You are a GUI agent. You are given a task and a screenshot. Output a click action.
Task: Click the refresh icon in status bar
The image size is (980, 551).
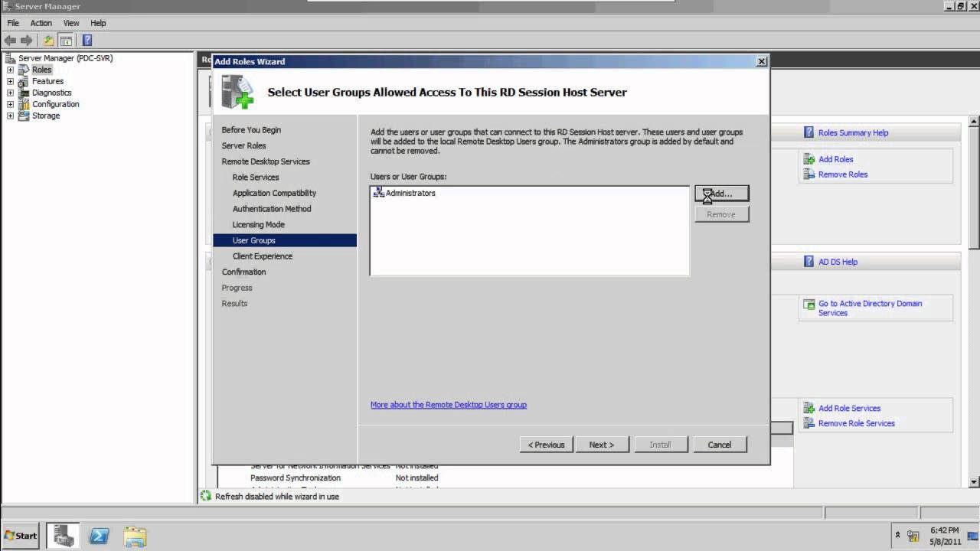click(206, 496)
